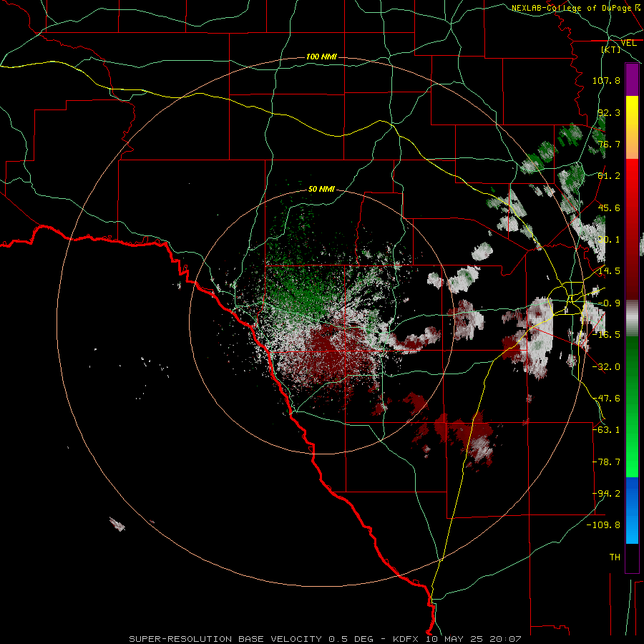The width and height of the screenshot is (644, 644).
Task: Click the blue segment of the velocity color bar
Action: click(x=632, y=510)
